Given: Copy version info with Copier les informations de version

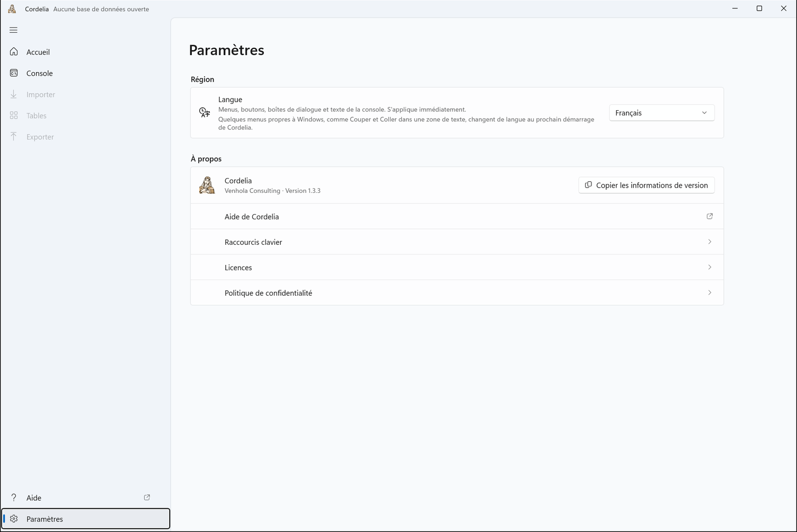Looking at the screenshot, I should pos(647,185).
